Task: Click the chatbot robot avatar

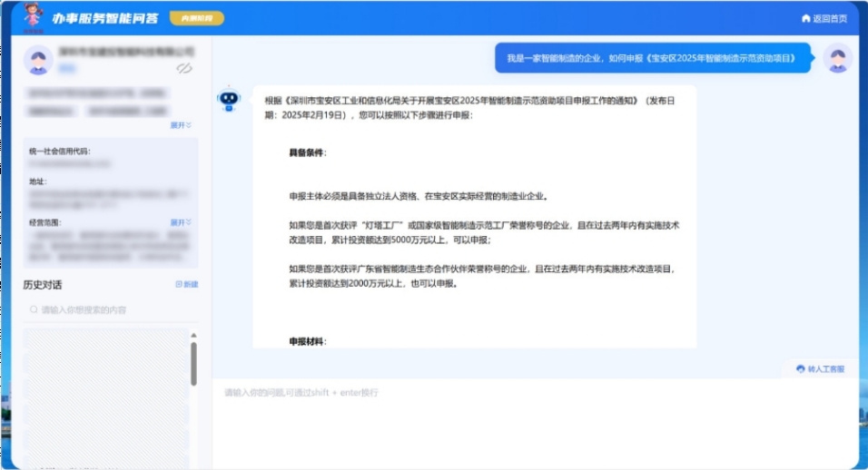Action: tap(229, 99)
